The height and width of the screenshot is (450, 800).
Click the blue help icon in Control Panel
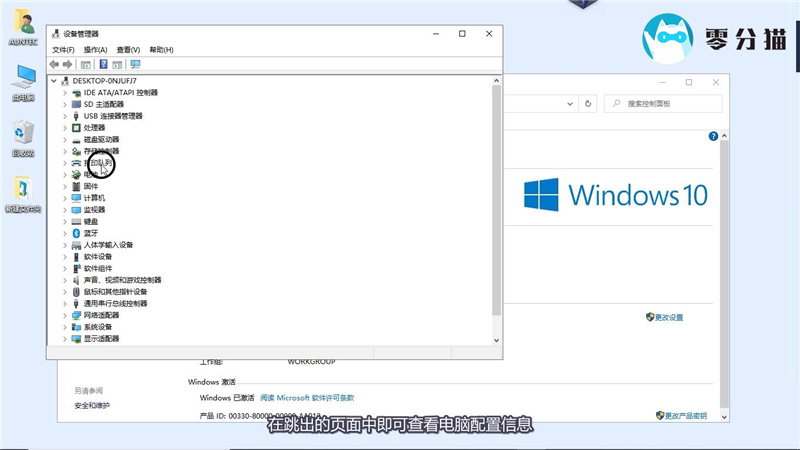(x=713, y=135)
